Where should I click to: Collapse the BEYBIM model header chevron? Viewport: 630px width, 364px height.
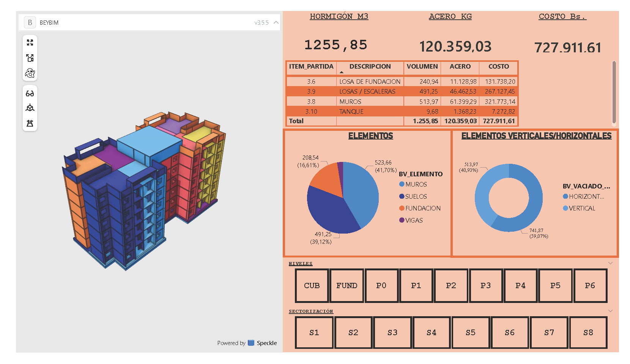tap(276, 22)
